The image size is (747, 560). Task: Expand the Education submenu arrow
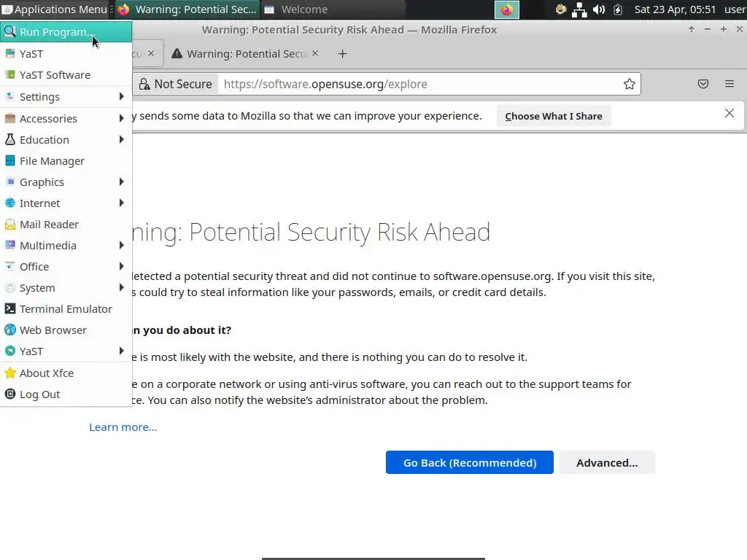[x=122, y=139]
